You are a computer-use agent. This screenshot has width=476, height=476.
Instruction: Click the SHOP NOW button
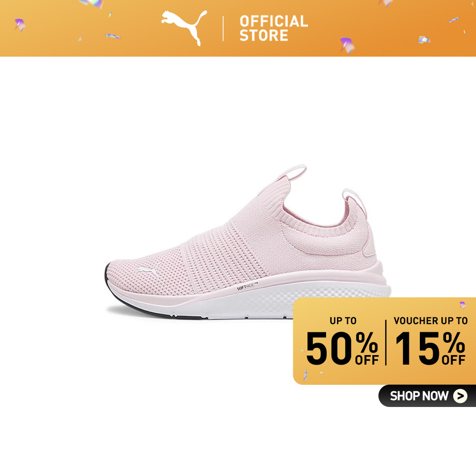pos(427,396)
